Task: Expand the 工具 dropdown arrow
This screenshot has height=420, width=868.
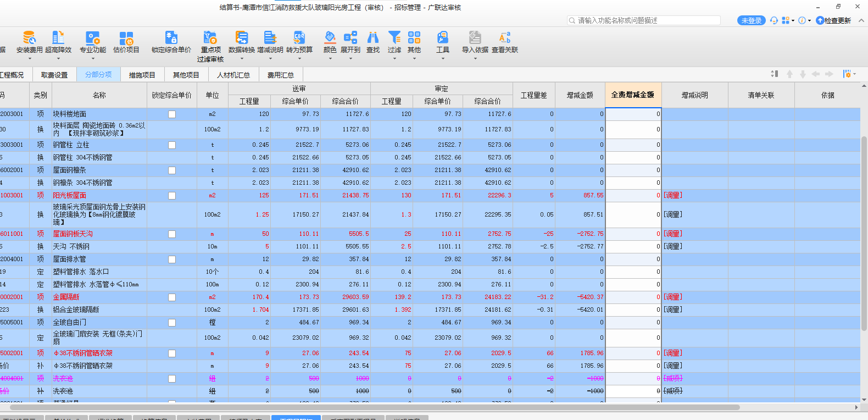Action: (443, 58)
